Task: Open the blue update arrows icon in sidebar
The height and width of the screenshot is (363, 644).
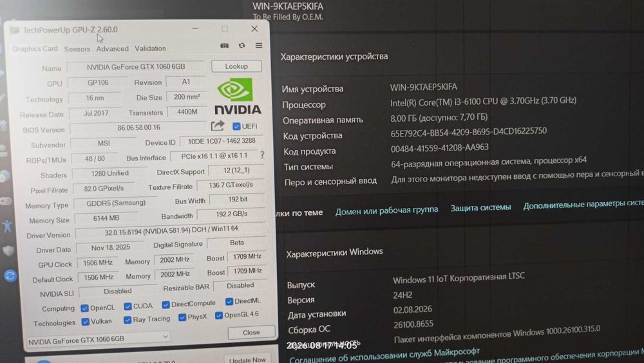Action: [10, 275]
